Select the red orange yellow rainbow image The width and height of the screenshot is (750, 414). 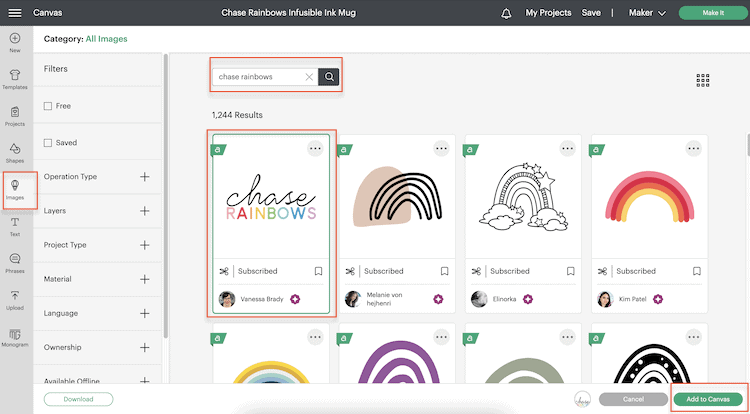pyautogui.click(x=650, y=197)
